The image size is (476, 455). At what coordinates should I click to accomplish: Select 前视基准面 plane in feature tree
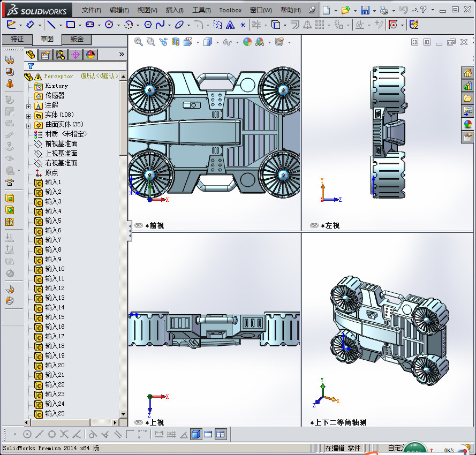pyautogui.click(x=61, y=143)
